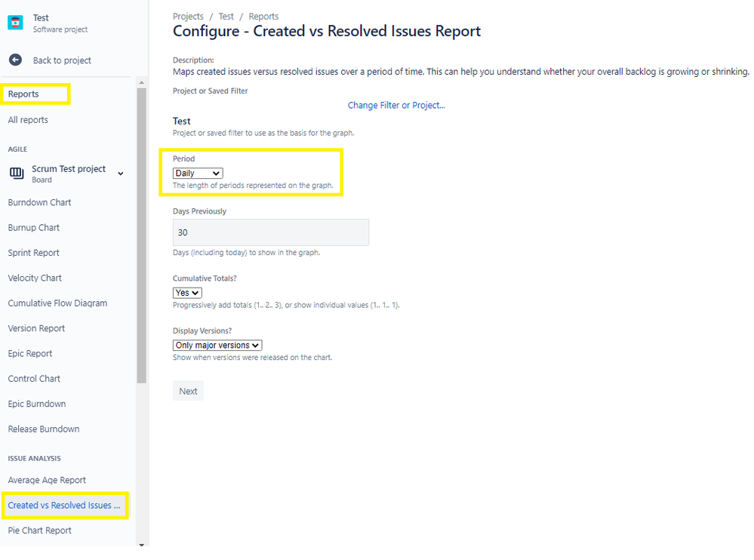The width and height of the screenshot is (754, 560).
Task: Select Reports in the sidebar
Action: pyautogui.click(x=23, y=94)
